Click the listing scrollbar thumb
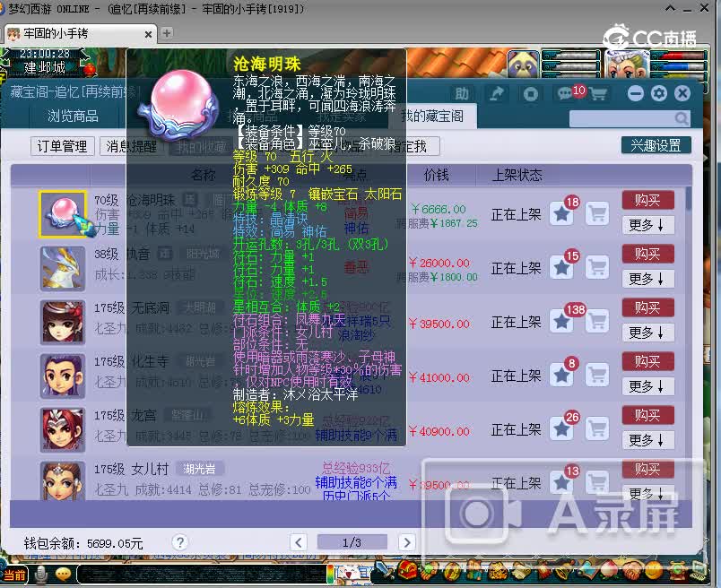This screenshot has width=721, height=588. click(x=689, y=199)
